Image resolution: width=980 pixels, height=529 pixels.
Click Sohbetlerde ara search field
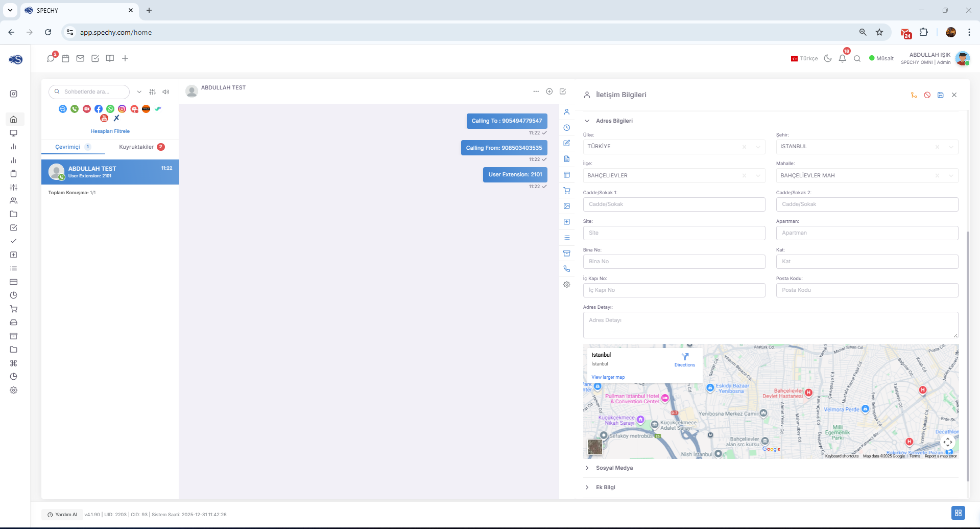pyautogui.click(x=89, y=92)
